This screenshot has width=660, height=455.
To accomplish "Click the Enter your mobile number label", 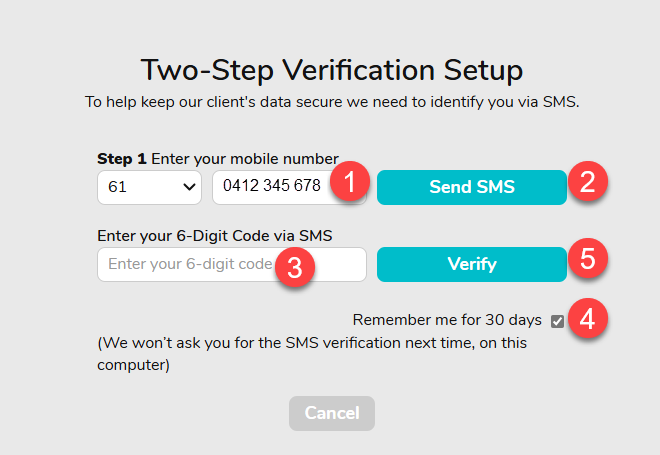I will pos(245,159).
